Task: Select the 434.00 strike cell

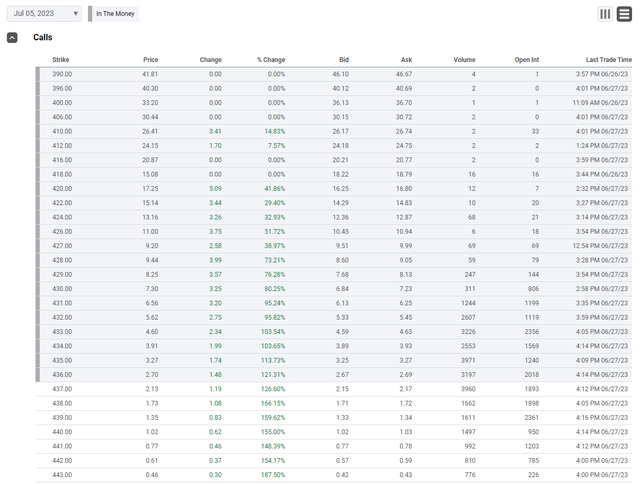Action: [62, 346]
